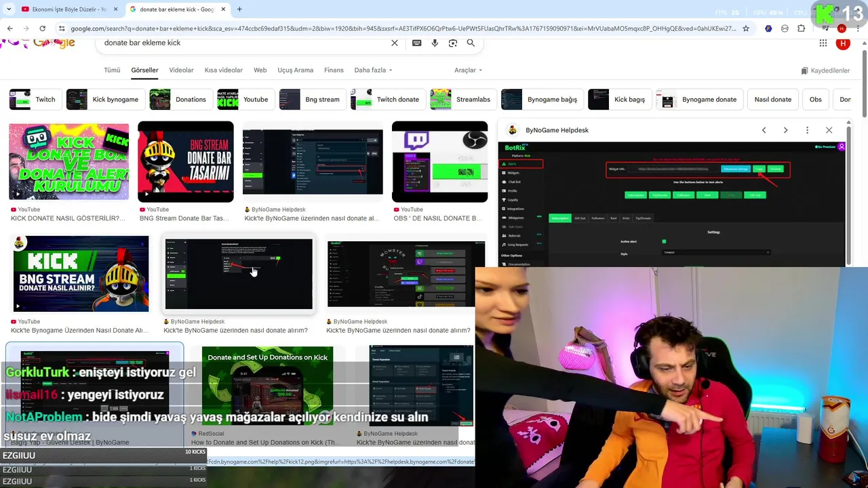This screenshot has height=488, width=868.
Task: Expand the Araçlar tools dropdown
Action: 468,70
